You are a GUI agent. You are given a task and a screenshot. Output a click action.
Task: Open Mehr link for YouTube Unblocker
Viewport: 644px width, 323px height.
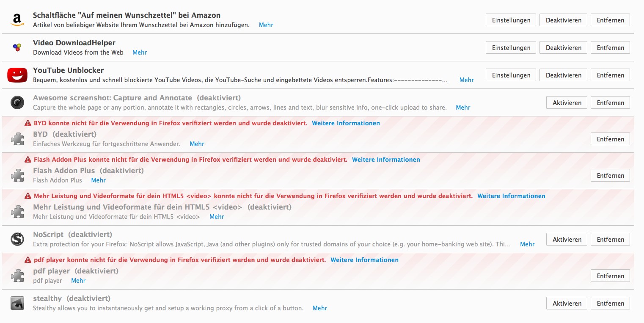point(467,80)
